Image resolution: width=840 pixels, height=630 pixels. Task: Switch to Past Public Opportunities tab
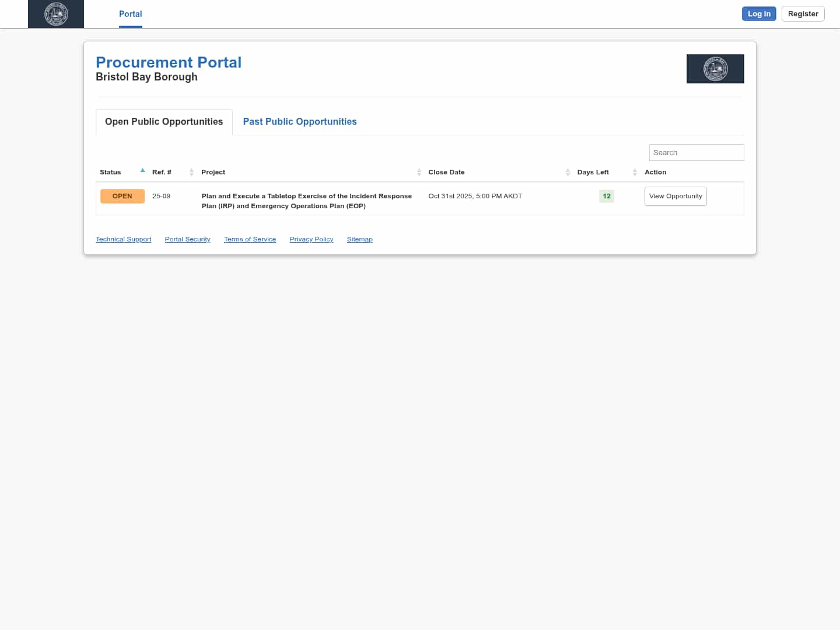[x=299, y=121]
